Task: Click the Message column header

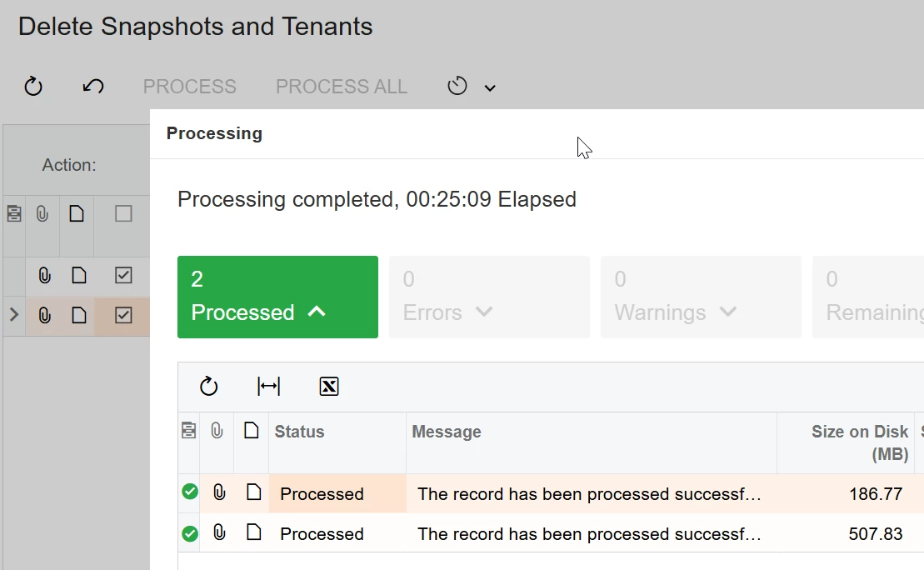Action: (591, 442)
